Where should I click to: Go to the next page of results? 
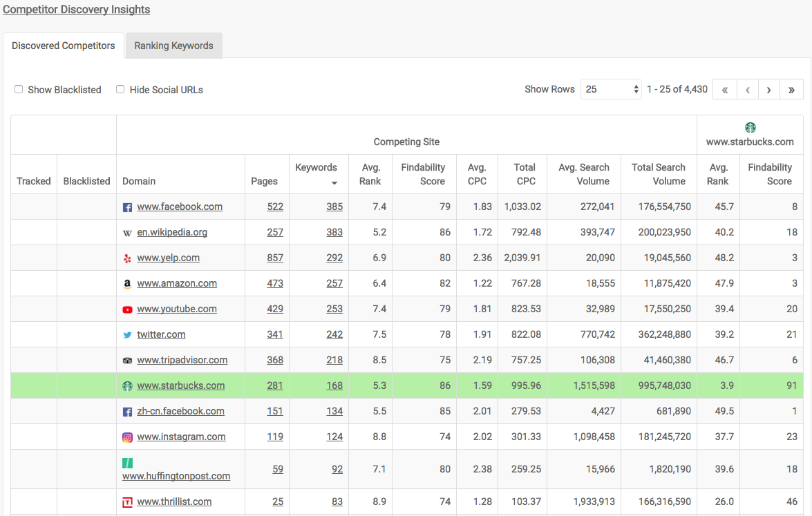(x=769, y=90)
